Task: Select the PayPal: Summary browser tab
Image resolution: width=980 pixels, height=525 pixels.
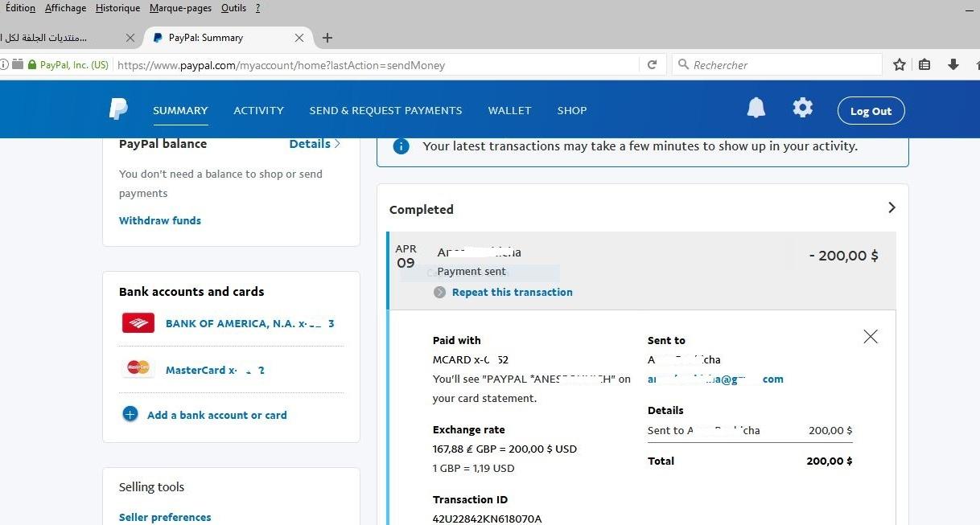Action: click(x=227, y=38)
